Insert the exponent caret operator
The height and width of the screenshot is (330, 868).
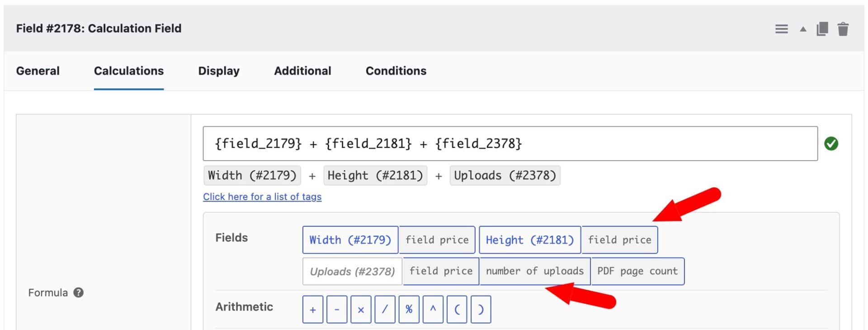click(433, 310)
